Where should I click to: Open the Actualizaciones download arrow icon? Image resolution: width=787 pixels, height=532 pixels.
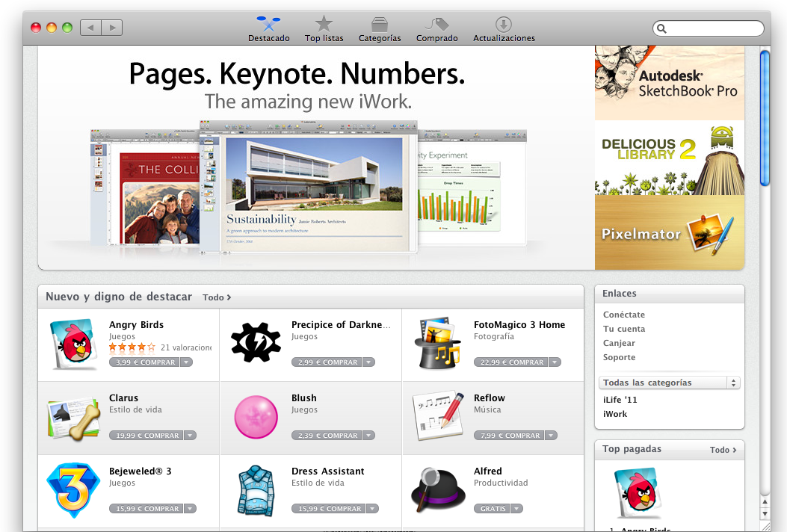point(504,24)
